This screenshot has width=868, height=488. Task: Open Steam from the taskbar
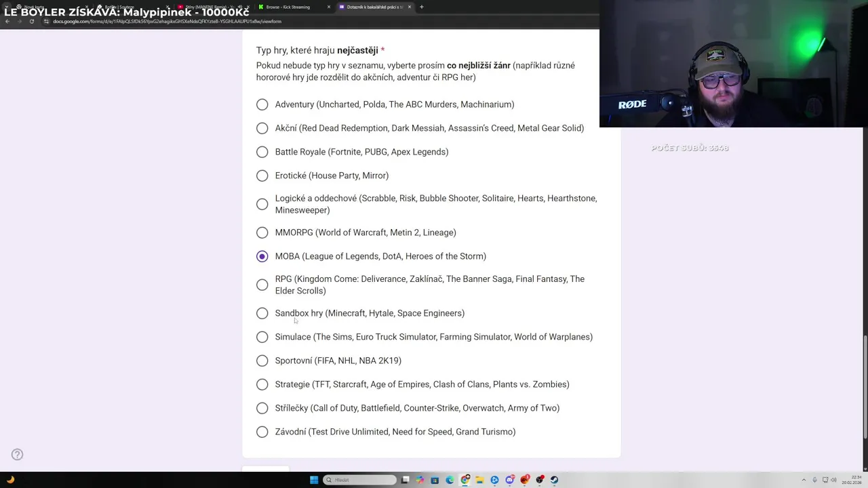pos(554,480)
